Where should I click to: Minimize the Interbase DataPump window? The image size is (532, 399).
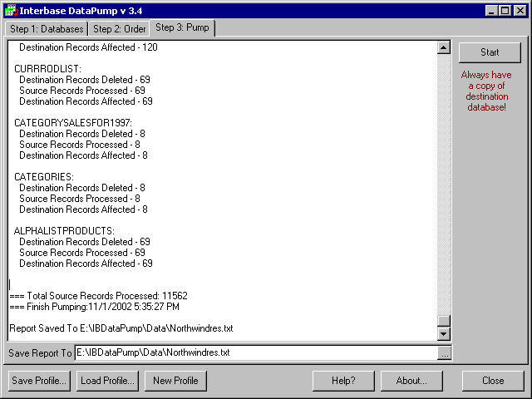[x=491, y=11]
